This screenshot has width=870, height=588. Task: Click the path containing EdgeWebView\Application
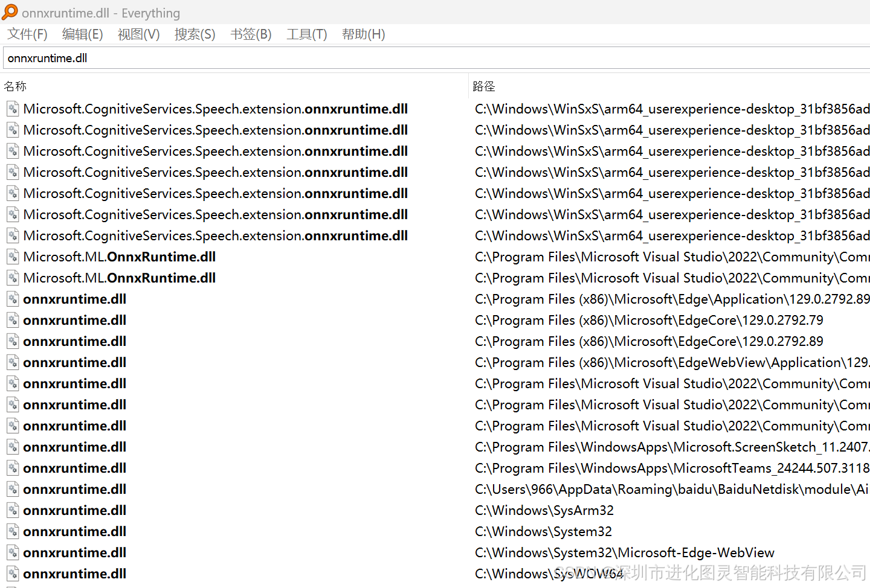pos(672,362)
